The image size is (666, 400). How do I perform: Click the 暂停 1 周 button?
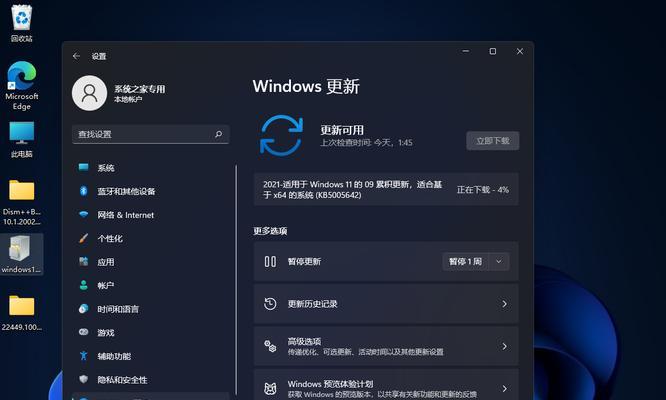(466, 262)
